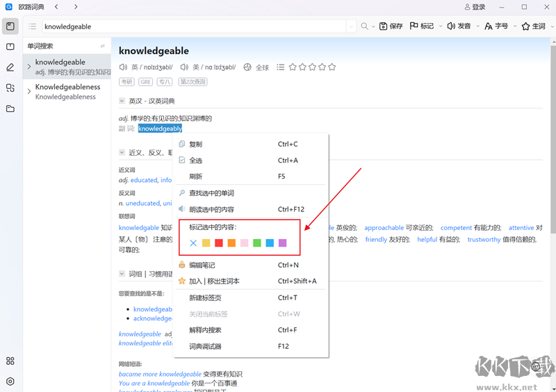Play the British pronunciation speaker icon
Screen dimensions: 556x392
(x=124, y=67)
